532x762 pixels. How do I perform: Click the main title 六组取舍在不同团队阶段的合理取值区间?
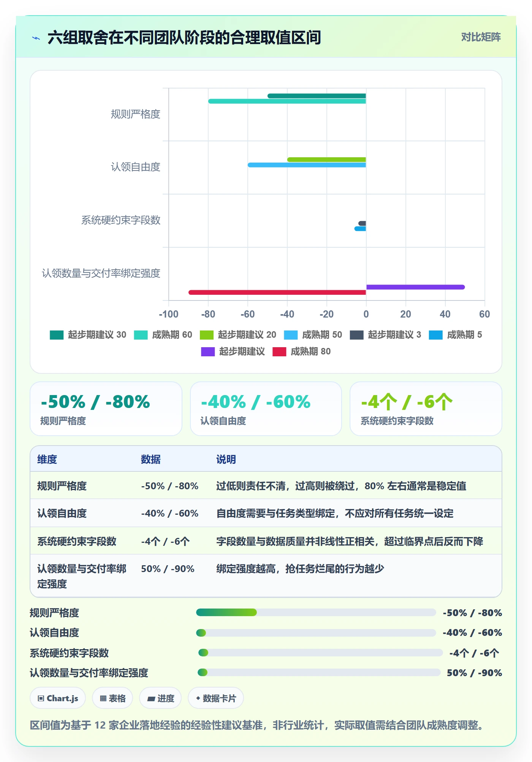click(184, 38)
